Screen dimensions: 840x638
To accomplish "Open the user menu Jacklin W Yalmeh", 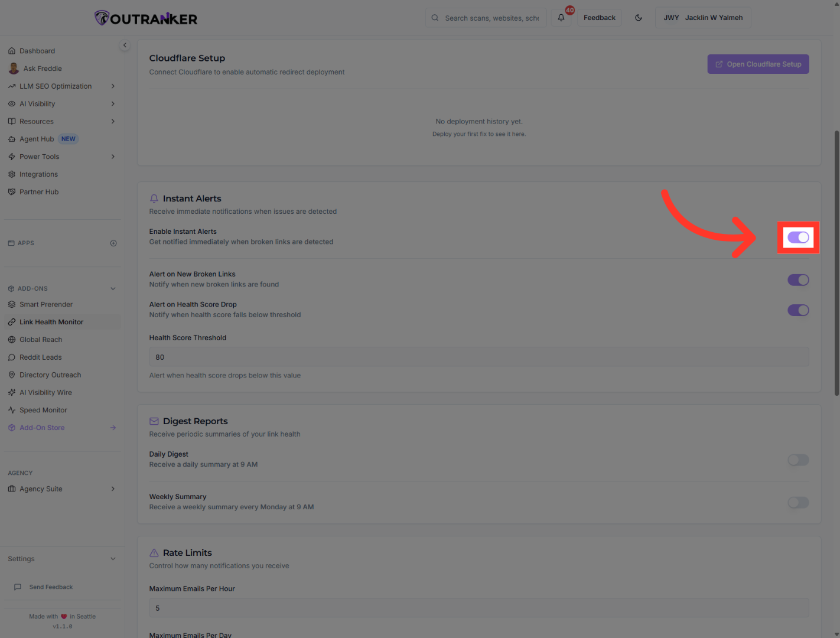I will click(x=703, y=18).
